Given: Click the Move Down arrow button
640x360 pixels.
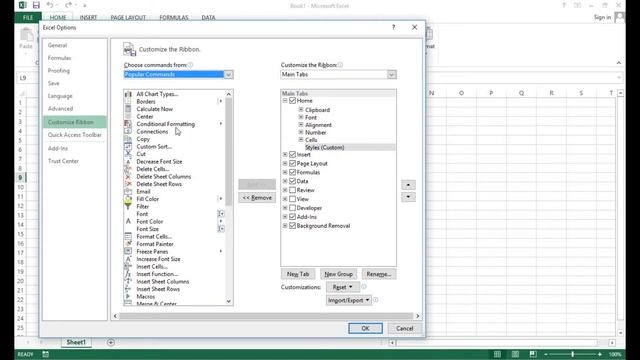Looking at the screenshot, I should pyautogui.click(x=408, y=197).
